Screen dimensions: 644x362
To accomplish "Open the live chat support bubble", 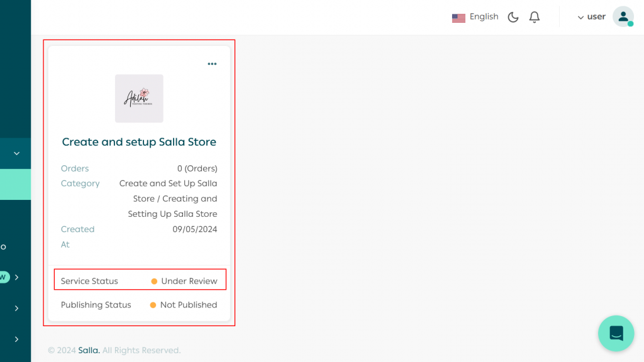I will 616,333.
